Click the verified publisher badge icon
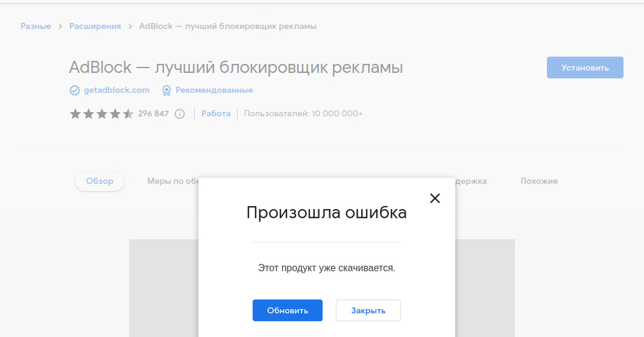 [74, 90]
